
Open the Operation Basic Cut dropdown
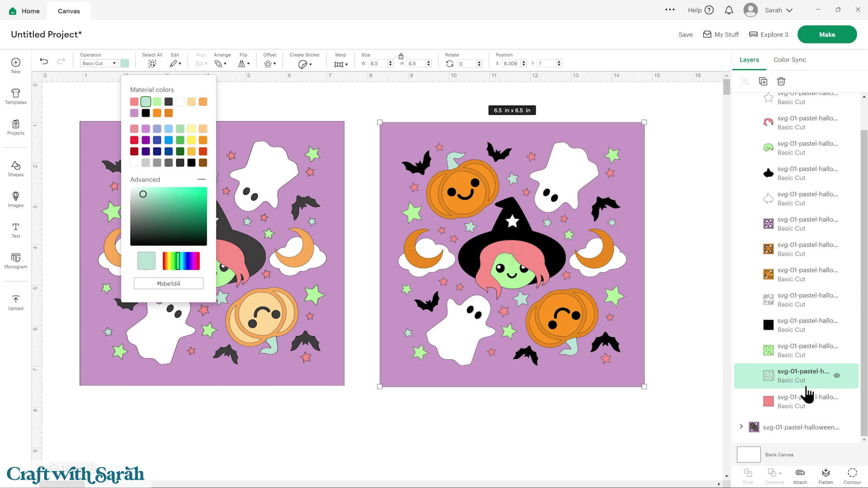pos(99,63)
